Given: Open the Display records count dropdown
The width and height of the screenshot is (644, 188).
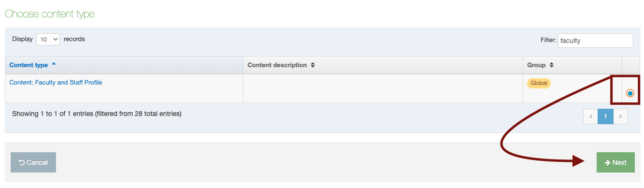Looking at the screenshot, I should coord(48,40).
